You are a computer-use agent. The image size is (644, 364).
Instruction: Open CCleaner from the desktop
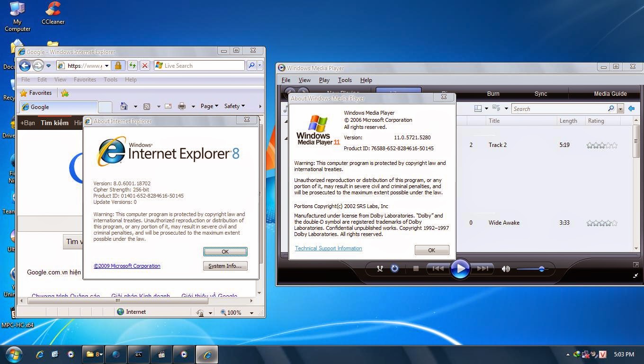point(53,13)
